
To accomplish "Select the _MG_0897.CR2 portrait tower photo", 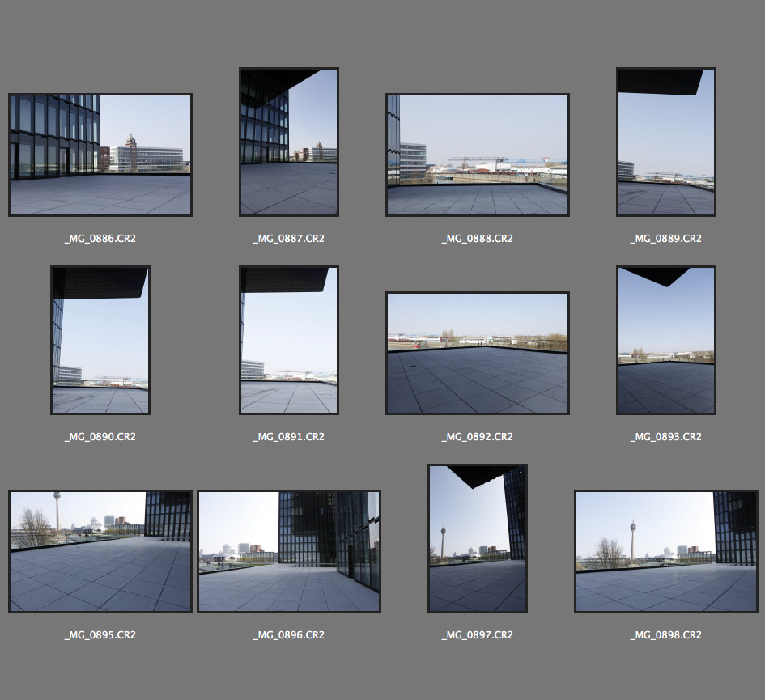I will [478, 538].
